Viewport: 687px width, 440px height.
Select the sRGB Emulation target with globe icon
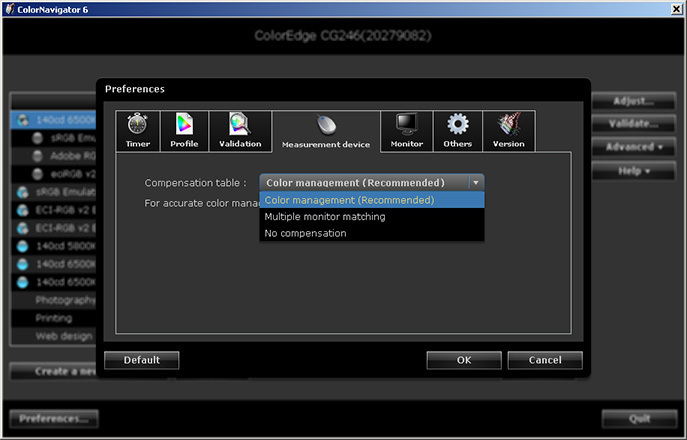[53, 192]
